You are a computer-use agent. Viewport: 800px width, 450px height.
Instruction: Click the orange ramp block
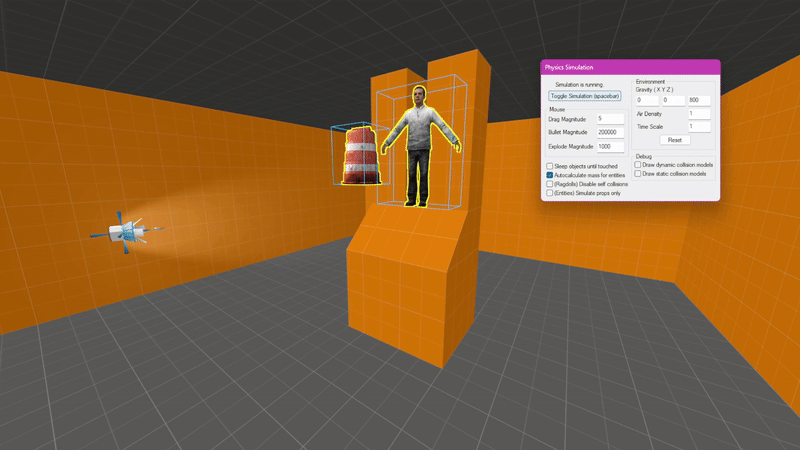400,290
